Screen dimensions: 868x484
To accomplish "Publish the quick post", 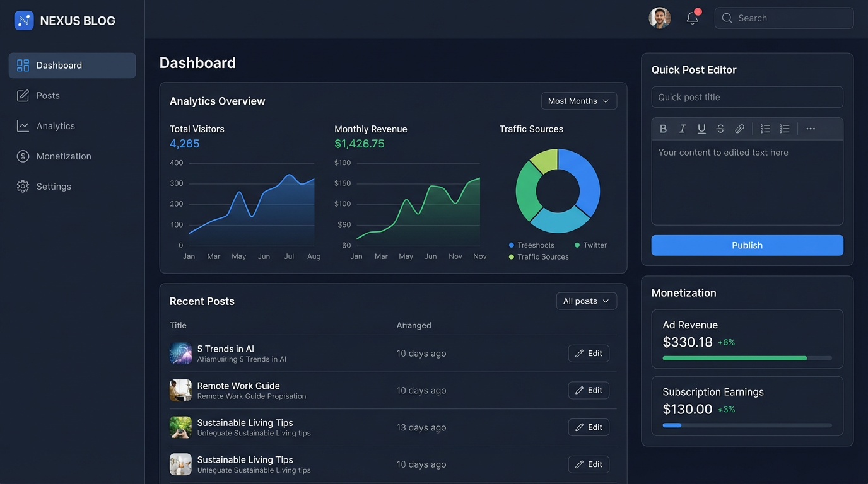I will pyautogui.click(x=747, y=245).
